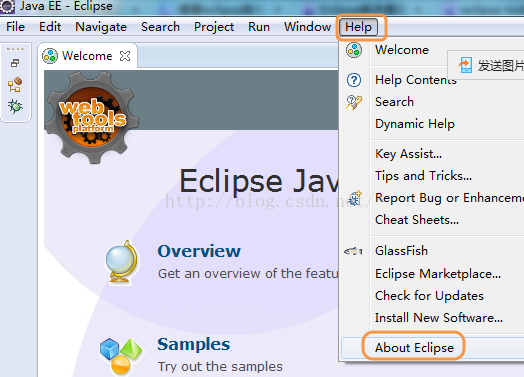This screenshot has height=377, width=524.
Task: Click the Web Tools Platform gear logo
Action: coord(92,117)
